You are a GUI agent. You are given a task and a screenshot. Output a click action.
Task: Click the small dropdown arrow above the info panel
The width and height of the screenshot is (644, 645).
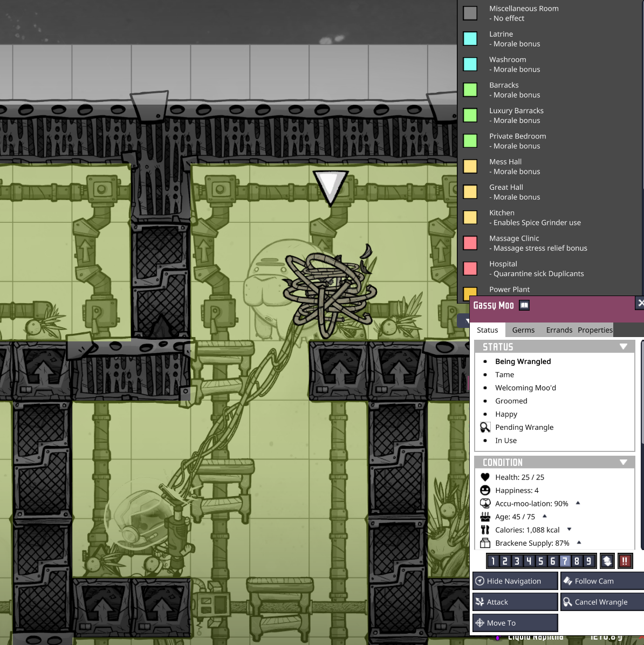[x=466, y=321]
